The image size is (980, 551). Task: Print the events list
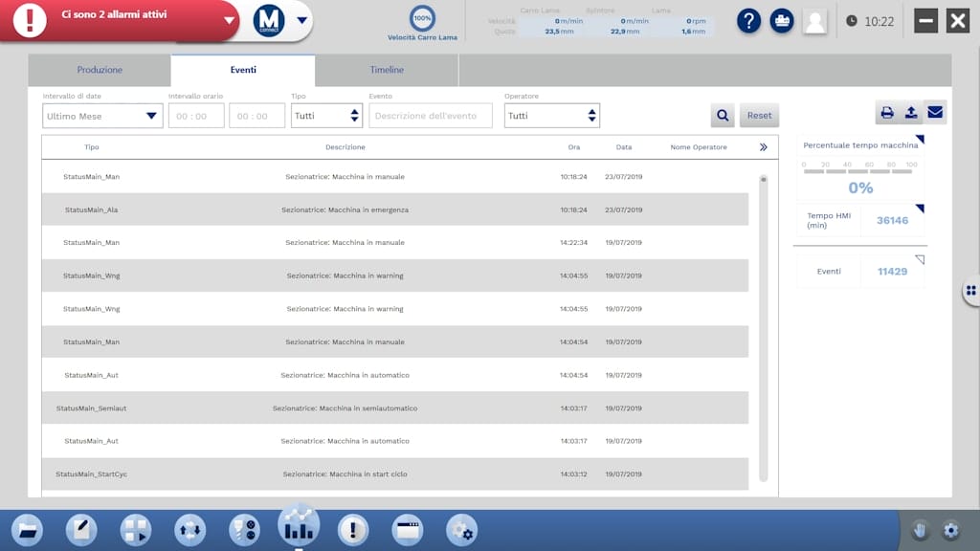(x=887, y=113)
